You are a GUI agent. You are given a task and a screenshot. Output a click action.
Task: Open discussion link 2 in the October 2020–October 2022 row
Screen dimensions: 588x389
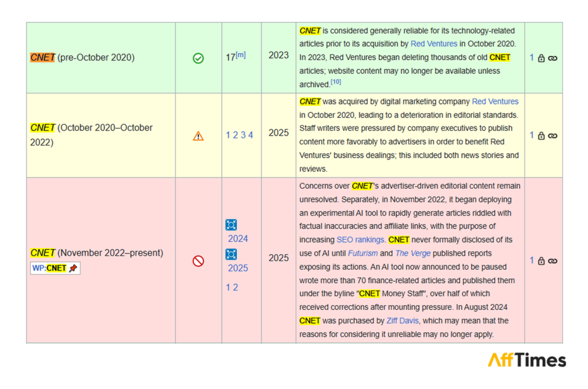(235, 135)
